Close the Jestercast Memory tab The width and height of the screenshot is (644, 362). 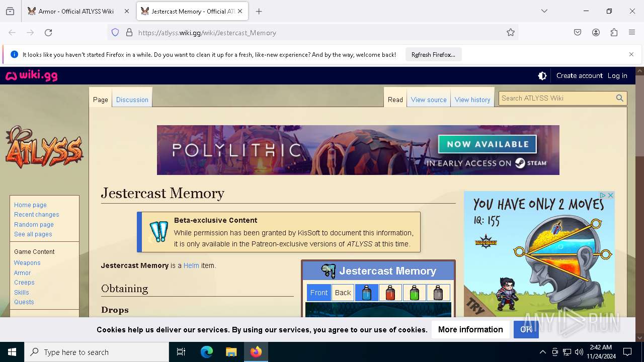pos(240,11)
